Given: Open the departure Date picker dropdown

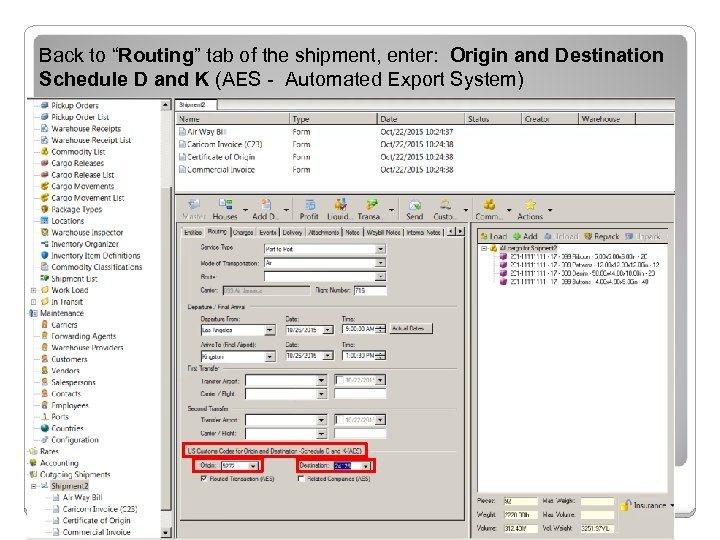Looking at the screenshot, I should (328, 330).
